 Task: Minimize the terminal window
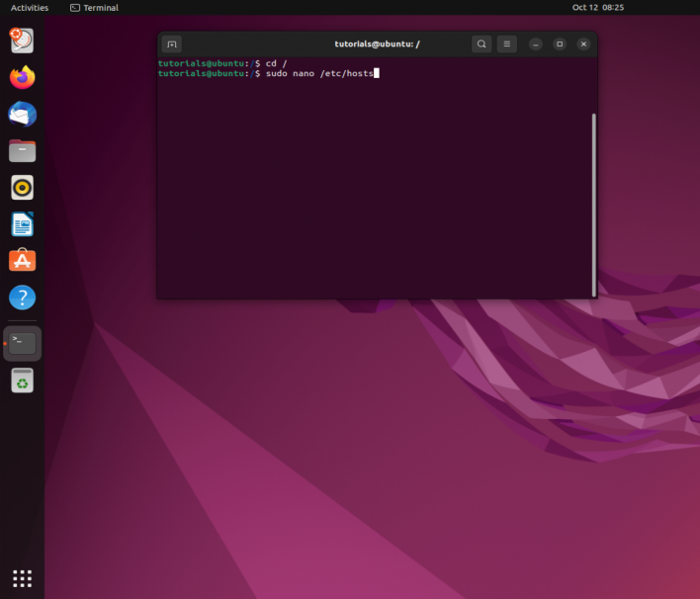(x=536, y=44)
